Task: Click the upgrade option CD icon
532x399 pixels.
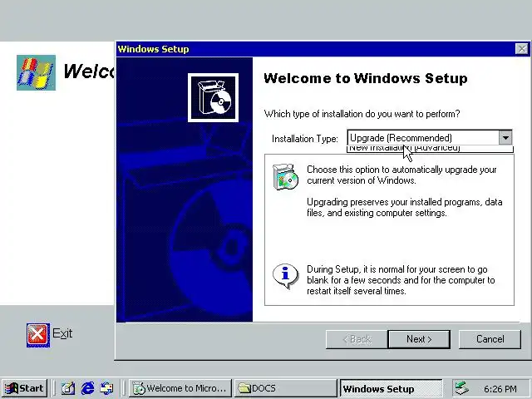Action: (285, 177)
